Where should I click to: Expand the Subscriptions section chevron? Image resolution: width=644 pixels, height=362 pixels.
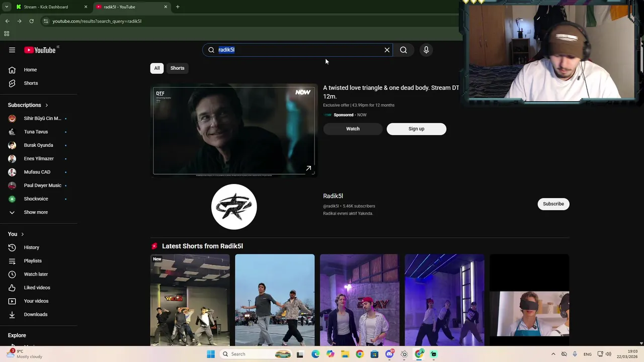click(47, 105)
